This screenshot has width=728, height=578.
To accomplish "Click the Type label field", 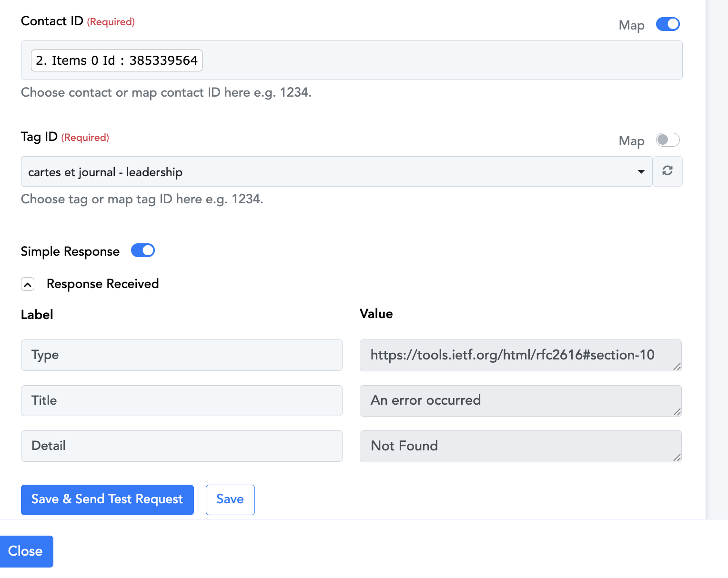I will tap(182, 355).
